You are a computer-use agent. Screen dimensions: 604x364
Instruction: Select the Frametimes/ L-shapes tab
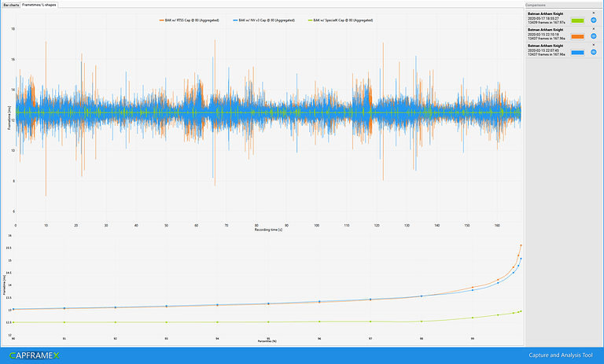tap(39, 5)
